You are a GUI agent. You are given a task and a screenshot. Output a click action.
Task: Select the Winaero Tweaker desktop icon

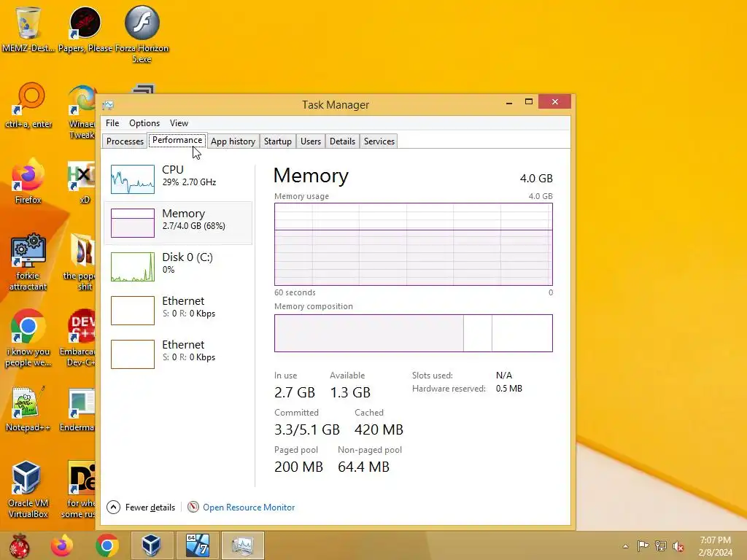(x=82, y=111)
